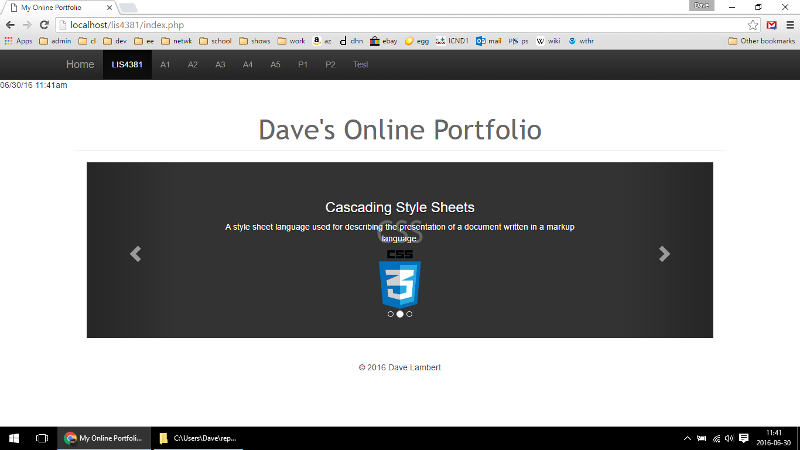Open the shows bookmarks folder

pos(255,41)
